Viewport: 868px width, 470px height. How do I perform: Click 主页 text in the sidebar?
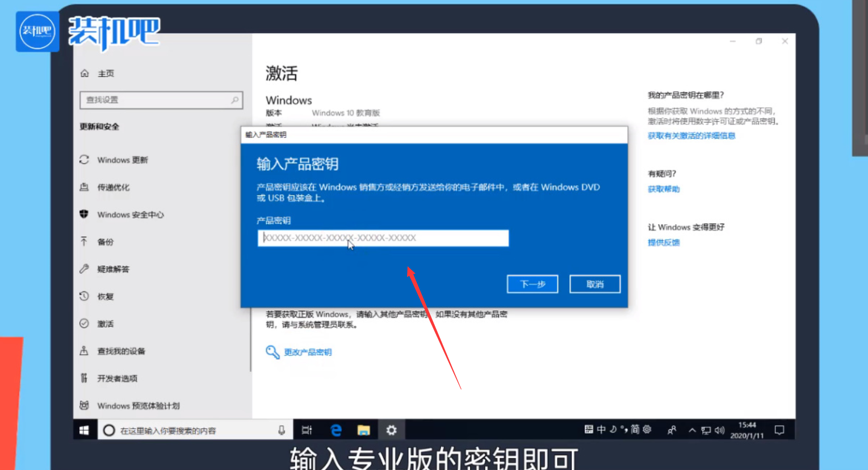pos(106,73)
